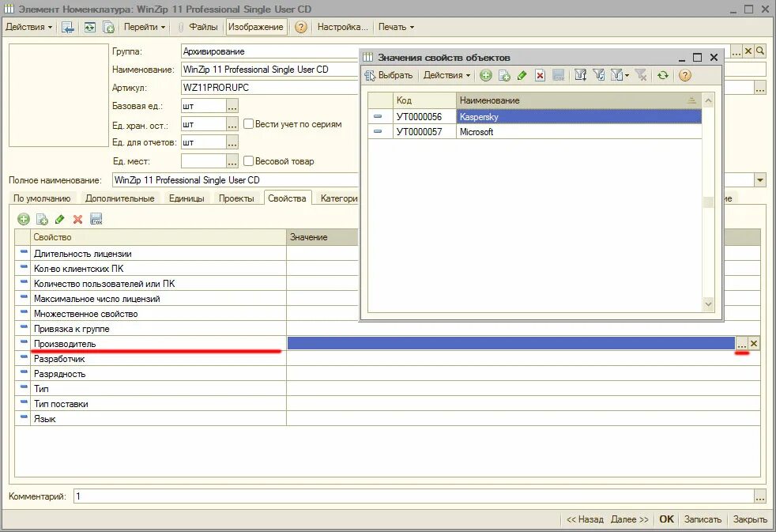This screenshot has width=776, height=532.
Task: Edit the selected value using the pencil icon in the values window
Action: [x=522, y=75]
